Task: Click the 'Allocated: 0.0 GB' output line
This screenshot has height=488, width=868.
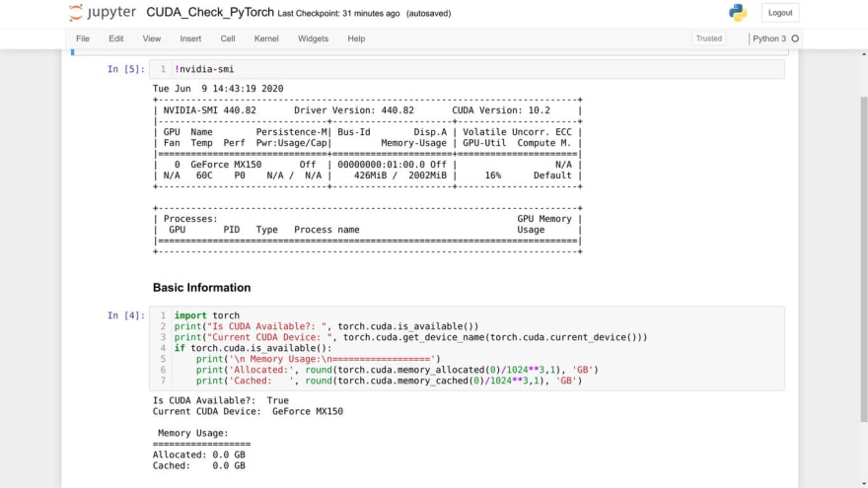Action: [x=198, y=454]
